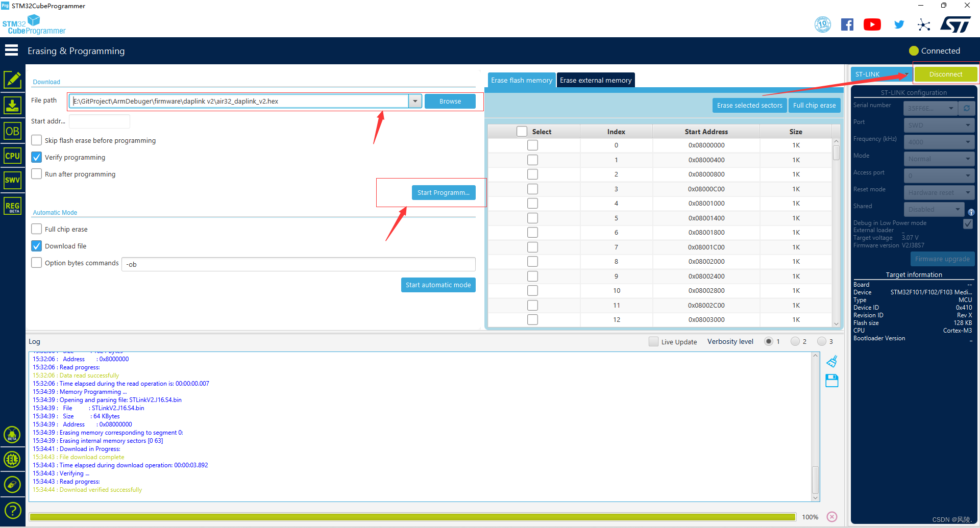Click Browse to choose a file

pos(450,101)
